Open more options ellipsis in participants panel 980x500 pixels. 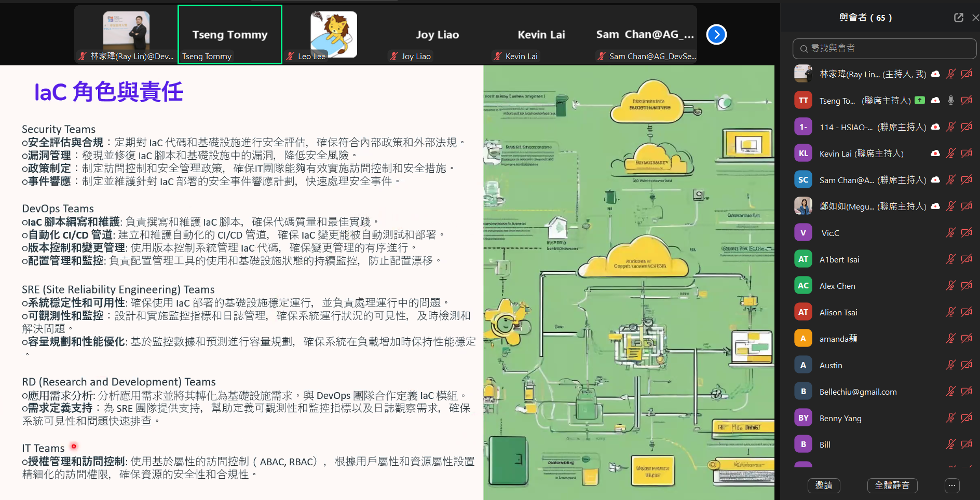951,485
